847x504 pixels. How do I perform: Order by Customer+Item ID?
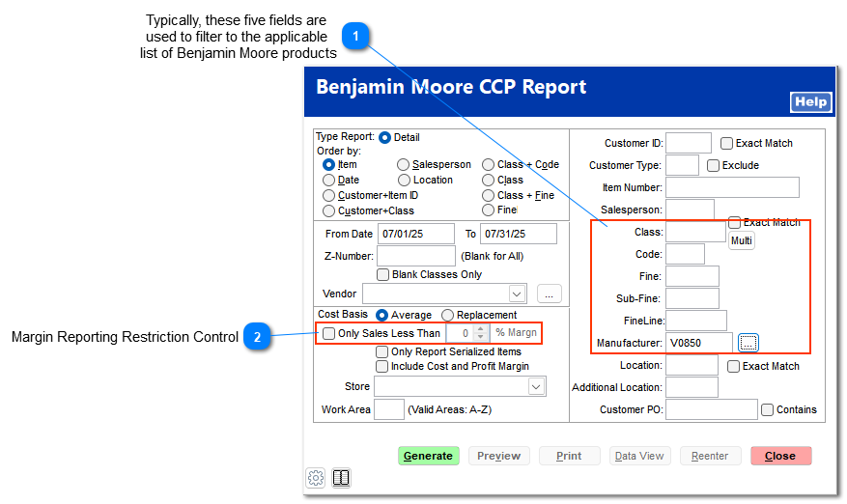click(328, 195)
